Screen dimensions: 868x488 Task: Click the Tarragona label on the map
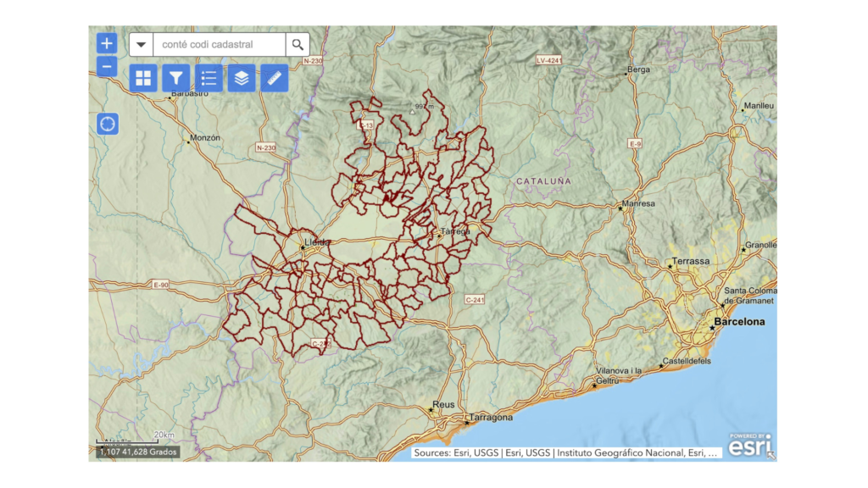tap(491, 418)
